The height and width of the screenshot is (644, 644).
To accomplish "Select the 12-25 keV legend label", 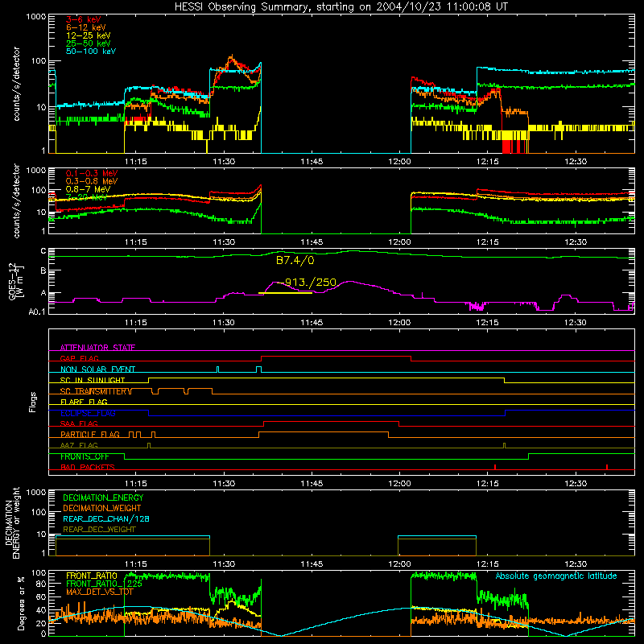I will coord(89,35).
